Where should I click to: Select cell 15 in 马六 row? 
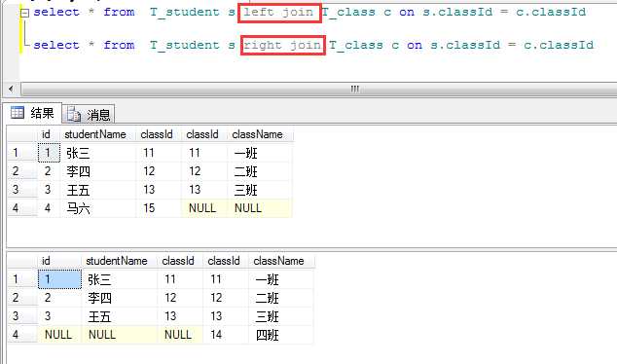[159, 208]
